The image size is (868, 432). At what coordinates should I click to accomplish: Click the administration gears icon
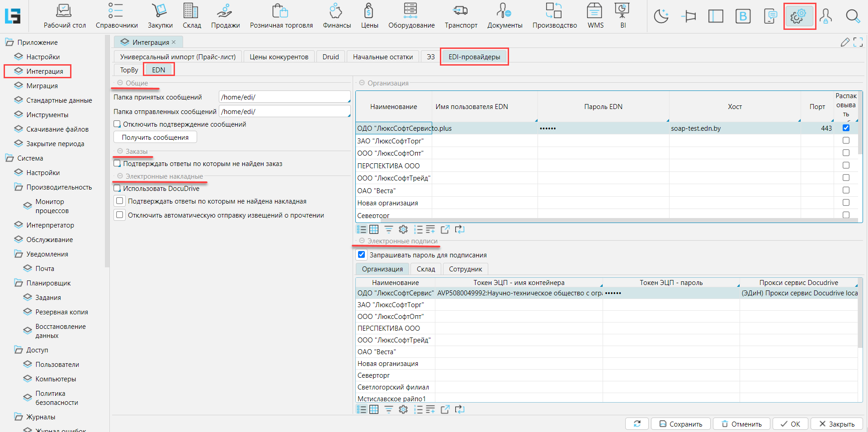(799, 17)
